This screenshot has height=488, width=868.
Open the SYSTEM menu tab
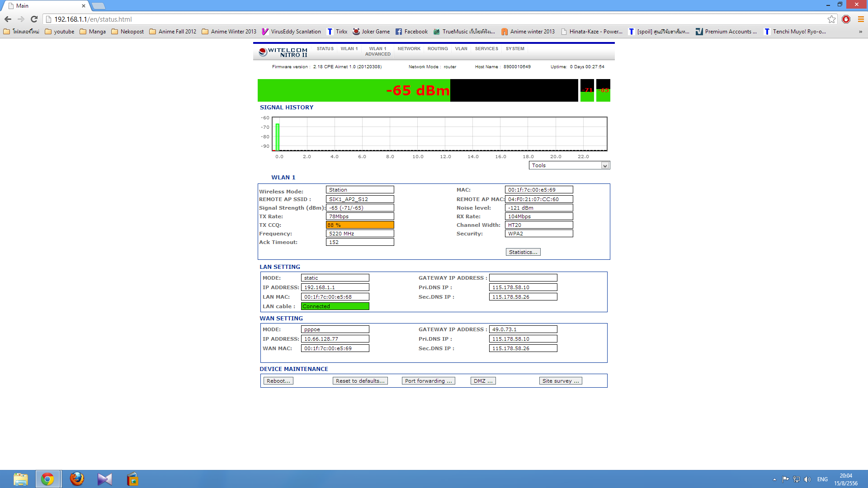[515, 49]
